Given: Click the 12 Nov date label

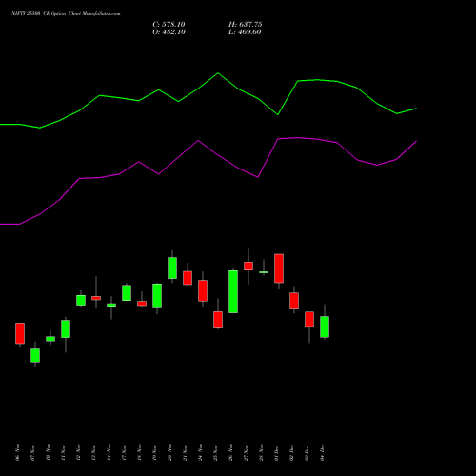Looking at the screenshot, I should point(78,452).
